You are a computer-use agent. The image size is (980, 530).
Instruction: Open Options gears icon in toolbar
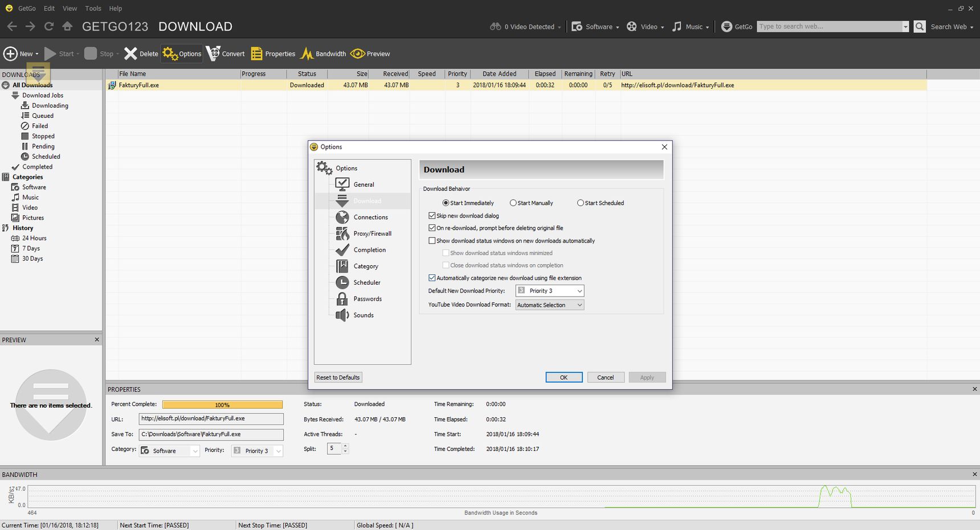click(170, 54)
